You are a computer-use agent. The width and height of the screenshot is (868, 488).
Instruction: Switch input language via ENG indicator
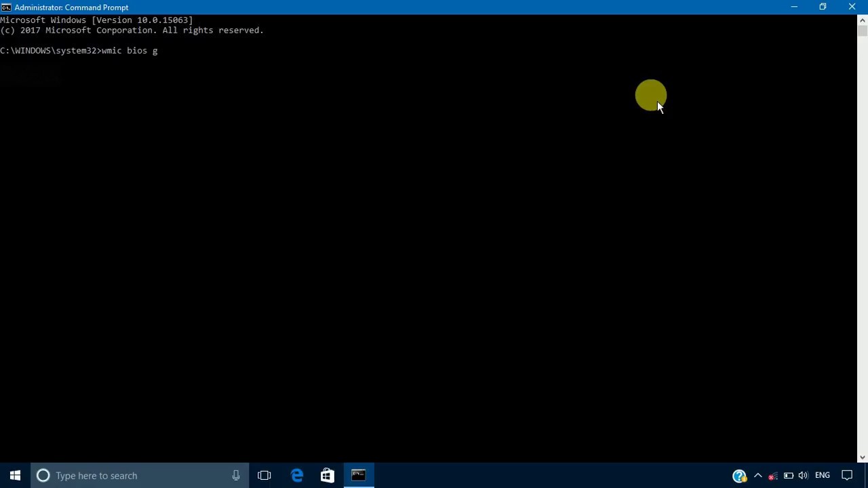coord(823,476)
